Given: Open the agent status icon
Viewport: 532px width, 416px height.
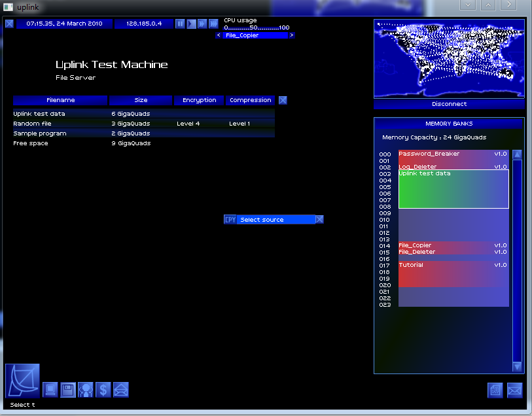Looking at the screenshot, I should pos(86,390).
